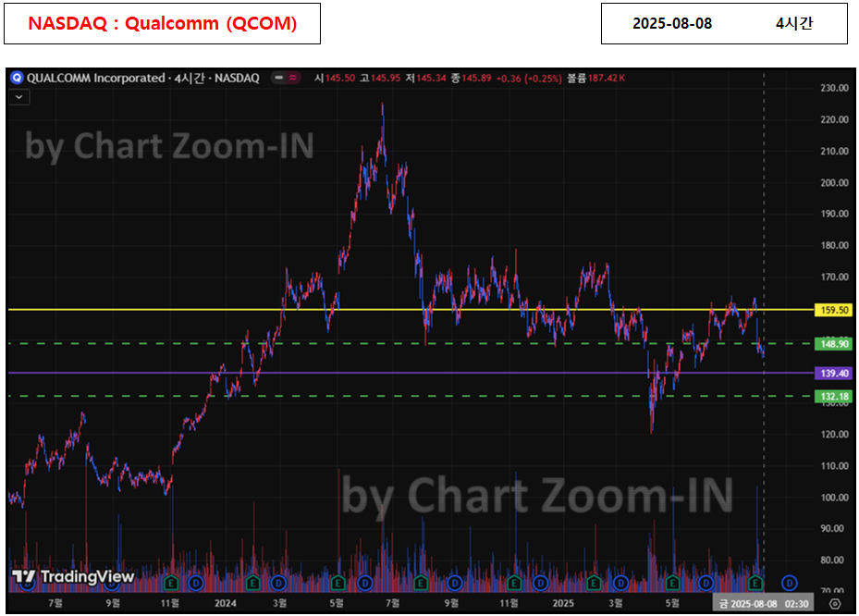Click the E earnings marker above 5월 of 2025
The width and height of the screenshot is (859, 616).
click(673, 583)
